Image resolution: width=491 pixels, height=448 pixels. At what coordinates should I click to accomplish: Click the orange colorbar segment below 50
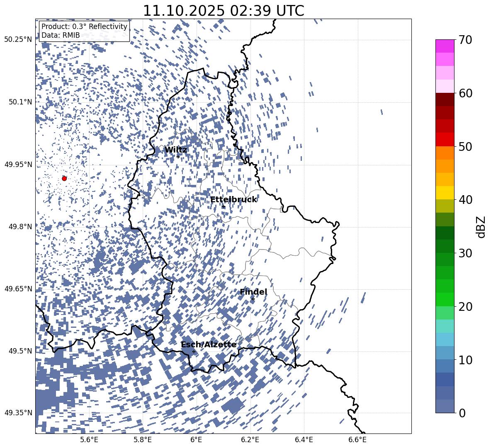pyautogui.click(x=445, y=153)
